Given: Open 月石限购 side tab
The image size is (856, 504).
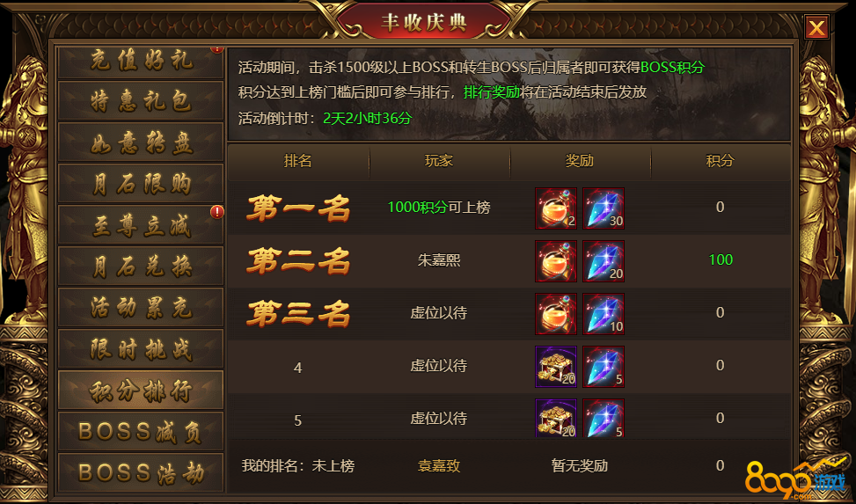Looking at the screenshot, I should pyautogui.click(x=141, y=184).
